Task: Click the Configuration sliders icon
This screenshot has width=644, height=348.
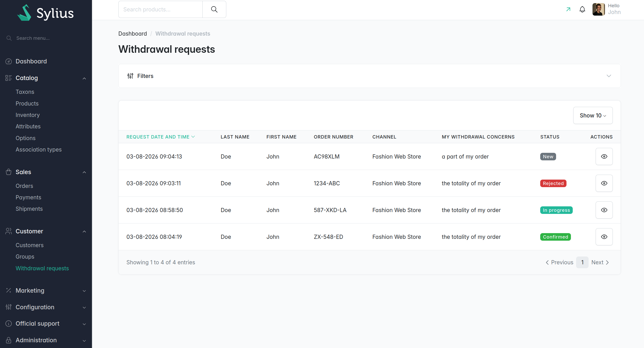Action: point(9,307)
